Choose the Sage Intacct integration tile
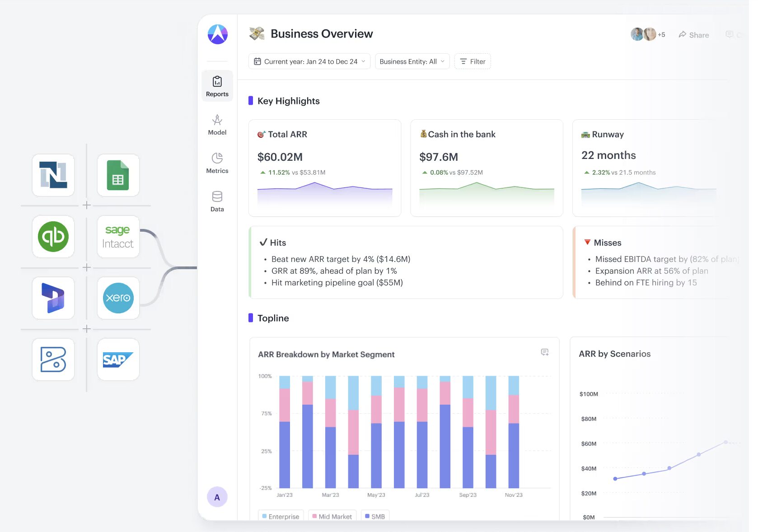Image resolution: width=758 pixels, height=532 pixels. (118, 237)
